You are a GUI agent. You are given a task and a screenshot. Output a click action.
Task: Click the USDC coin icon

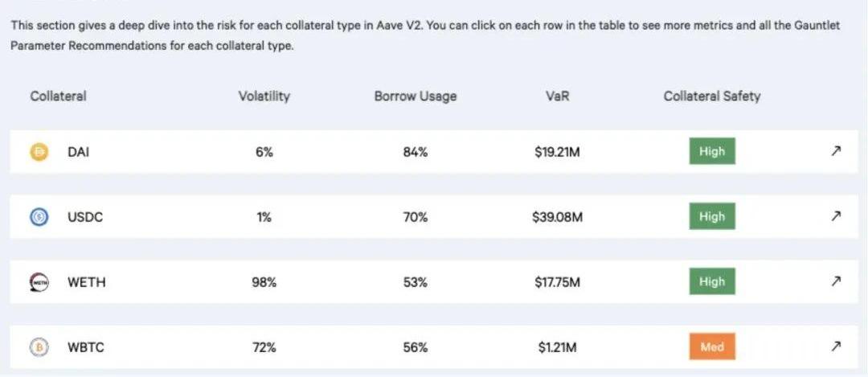(39, 216)
